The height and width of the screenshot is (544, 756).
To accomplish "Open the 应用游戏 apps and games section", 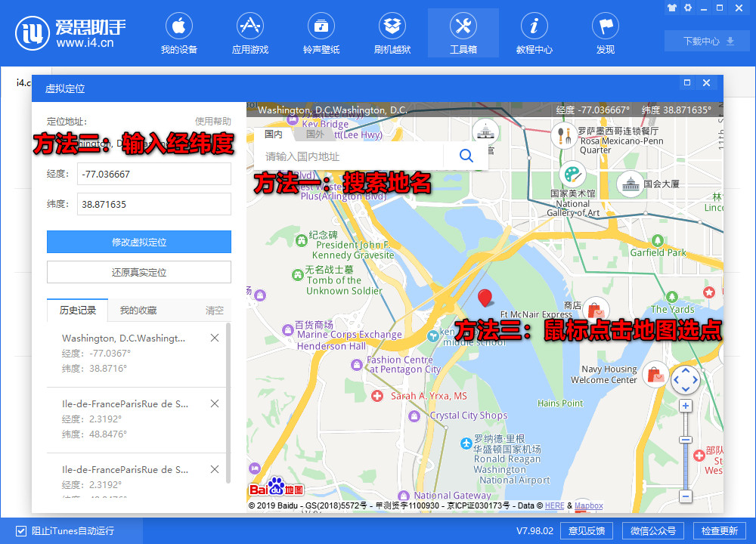I will tap(250, 35).
